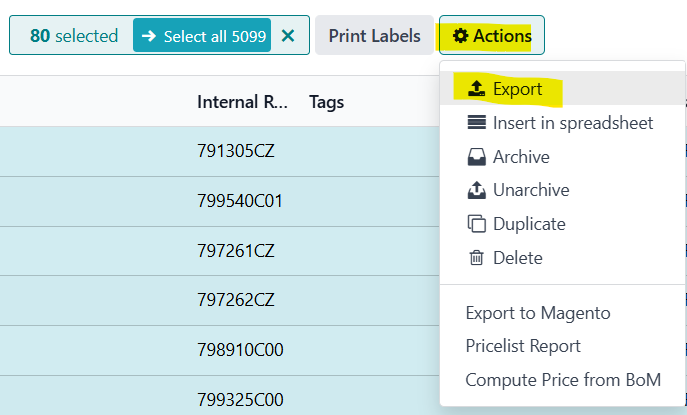Click the Delete trash icon

click(x=477, y=258)
